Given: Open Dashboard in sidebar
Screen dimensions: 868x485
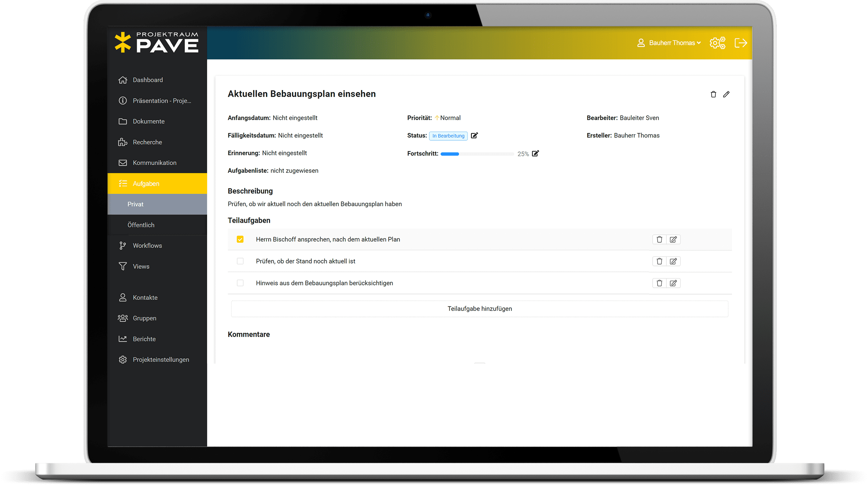Looking at the screenshot, I should pyautogui.click(x=157, y=80).
